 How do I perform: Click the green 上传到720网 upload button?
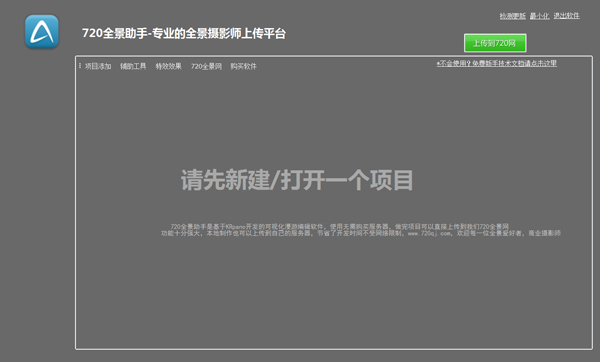click(x=495, y=43)
